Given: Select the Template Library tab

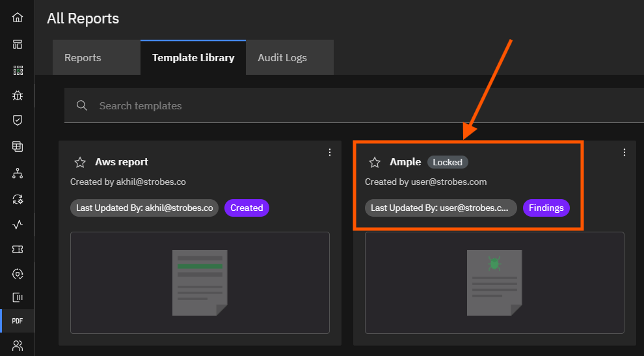Looking at the screenshot, I should point(193,57).
